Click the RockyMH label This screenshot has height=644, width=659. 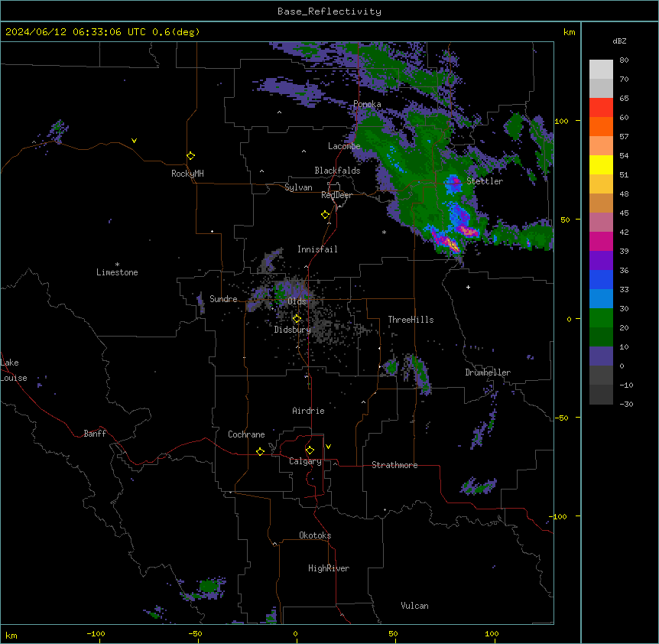pos(187,174)
